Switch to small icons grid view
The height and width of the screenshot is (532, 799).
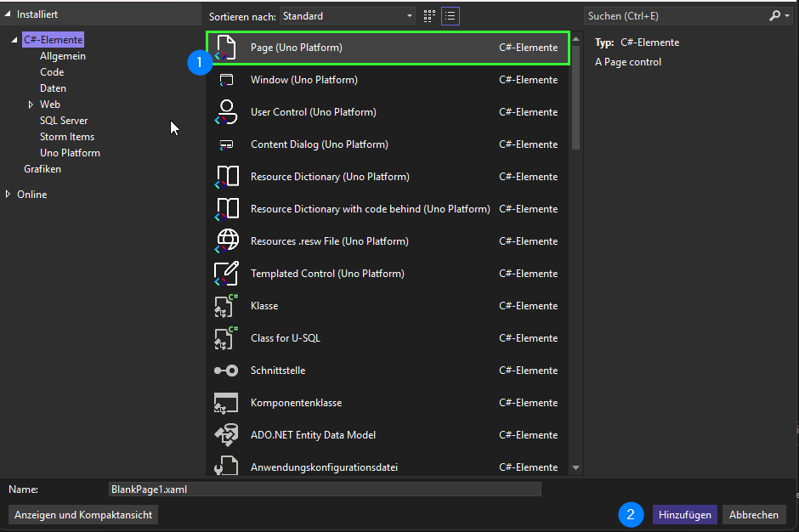pos(429,16)
